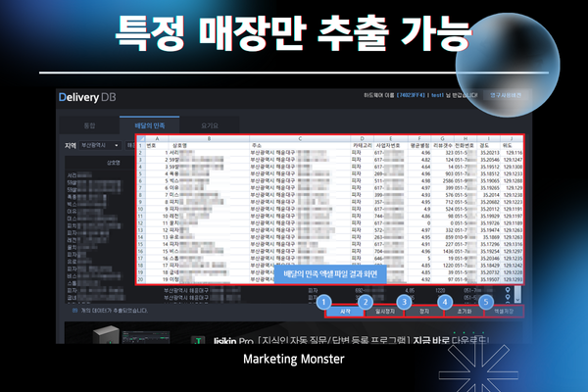Click the 정지 button
Viewport: 588px width, 392px height.
424,312
